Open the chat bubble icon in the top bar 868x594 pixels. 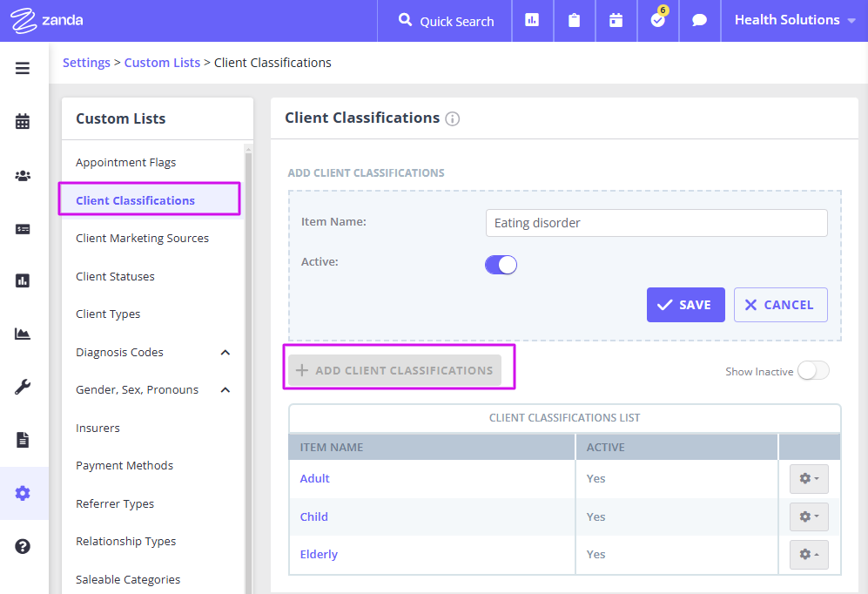(x=699, y=21)
